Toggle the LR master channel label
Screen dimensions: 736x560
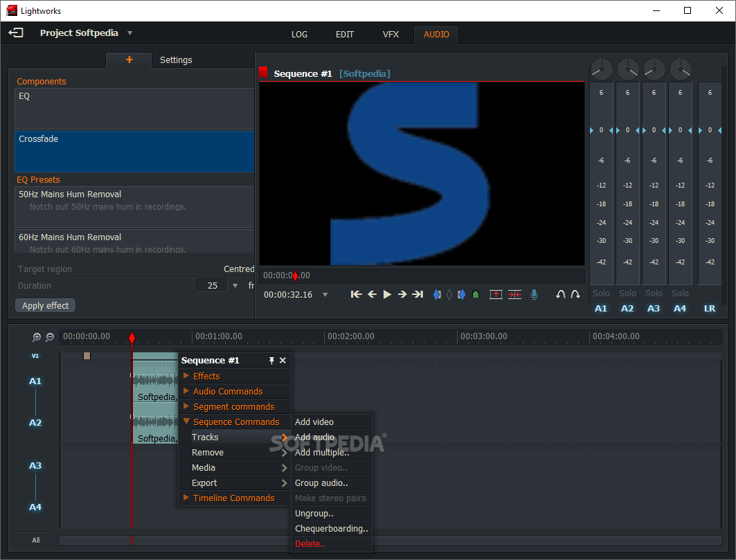(710, 309)
